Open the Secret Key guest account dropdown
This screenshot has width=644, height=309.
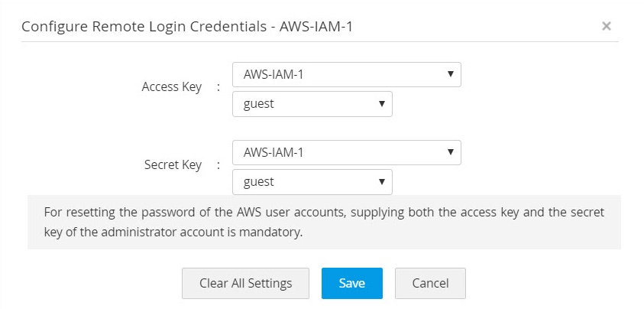(312, 182)
